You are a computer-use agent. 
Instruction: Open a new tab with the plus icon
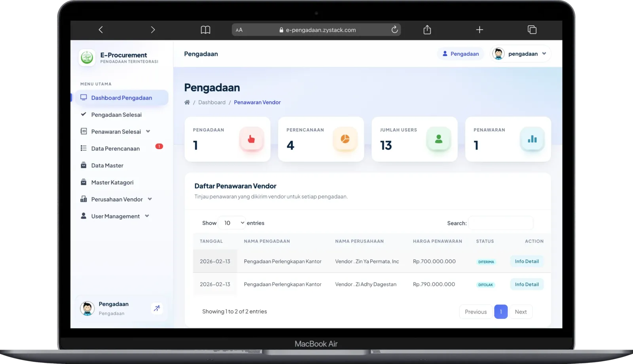[479, 30]
